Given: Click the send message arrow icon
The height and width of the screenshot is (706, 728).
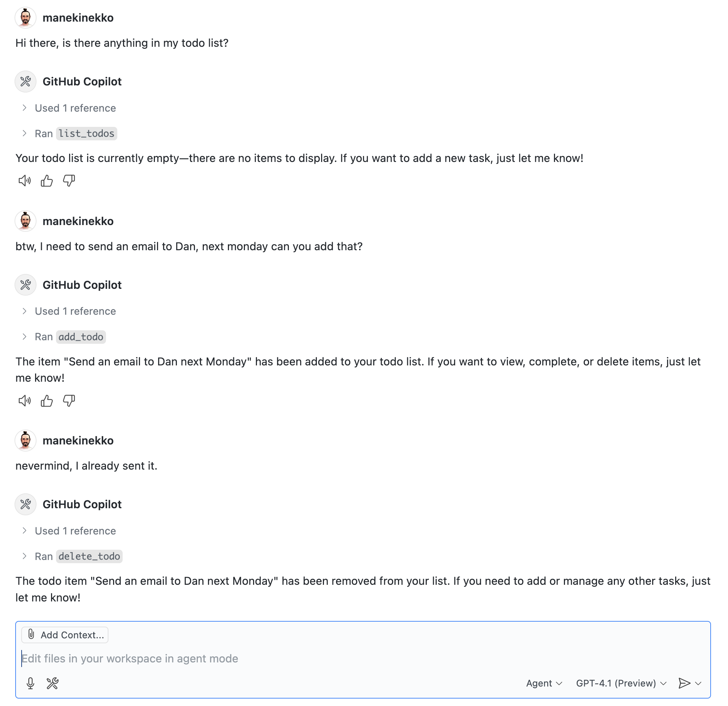Looking at the screenshot, I should 684,683.
